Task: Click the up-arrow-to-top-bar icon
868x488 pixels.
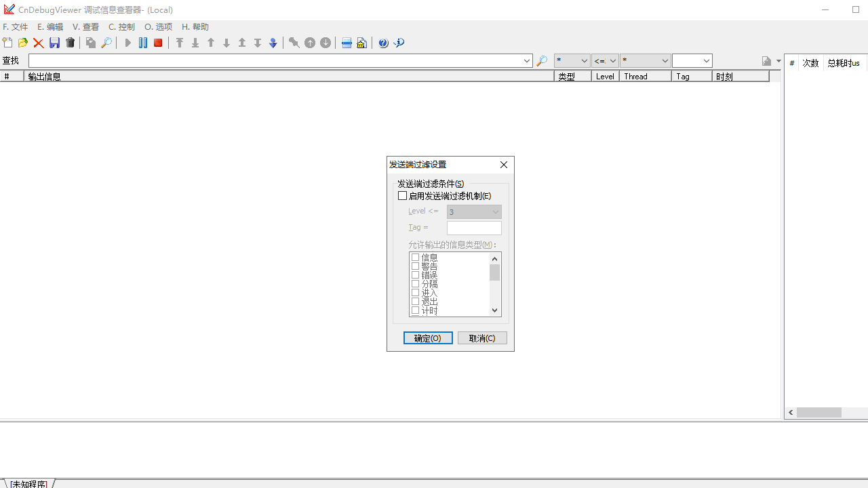Action: pos(180,43)
